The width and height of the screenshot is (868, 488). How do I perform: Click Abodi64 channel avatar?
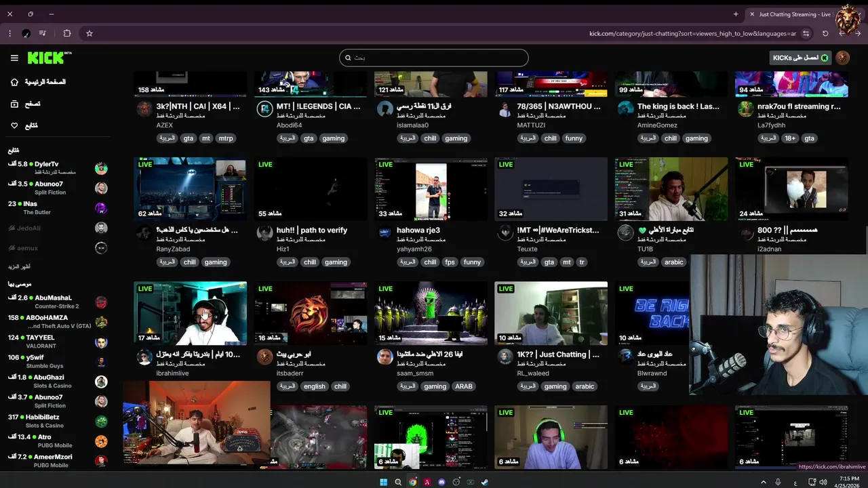(x=264, y=109)
